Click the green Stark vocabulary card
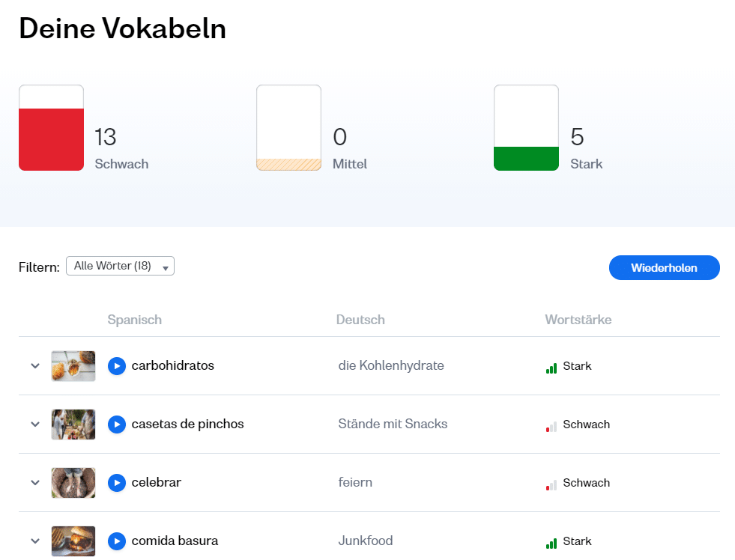This screenshot has width=735, height=560. tap(526, 128)
